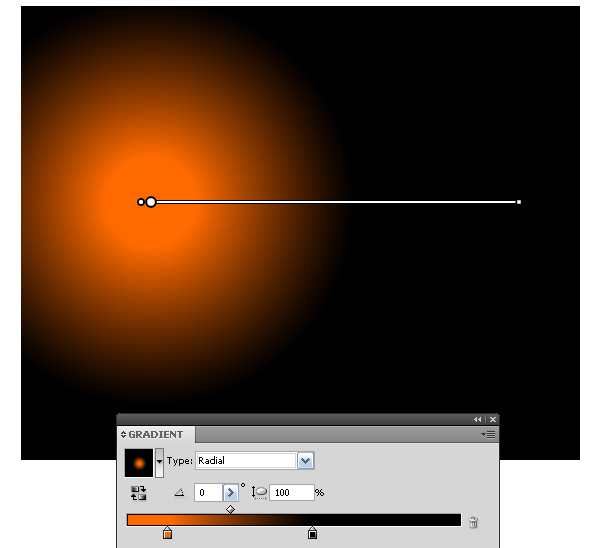
Task: Select the GRADIENT panel tab
Action: [156, 434]
